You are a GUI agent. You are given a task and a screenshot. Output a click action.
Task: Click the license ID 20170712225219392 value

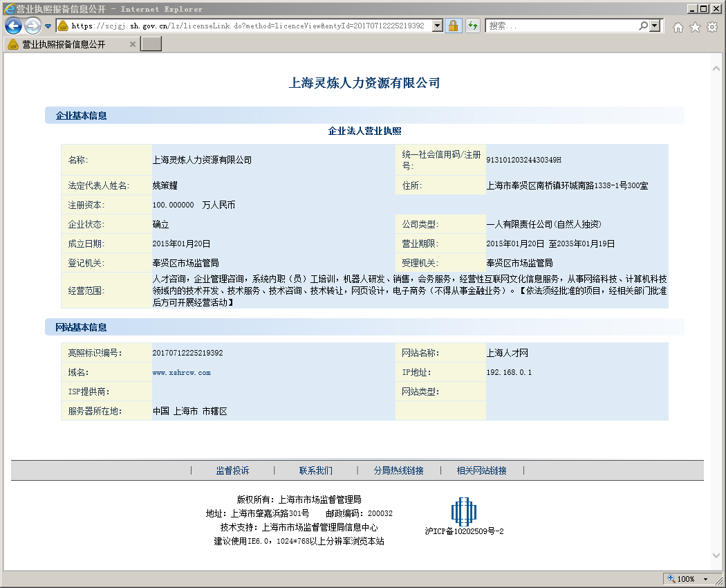(x=187, y=353)
